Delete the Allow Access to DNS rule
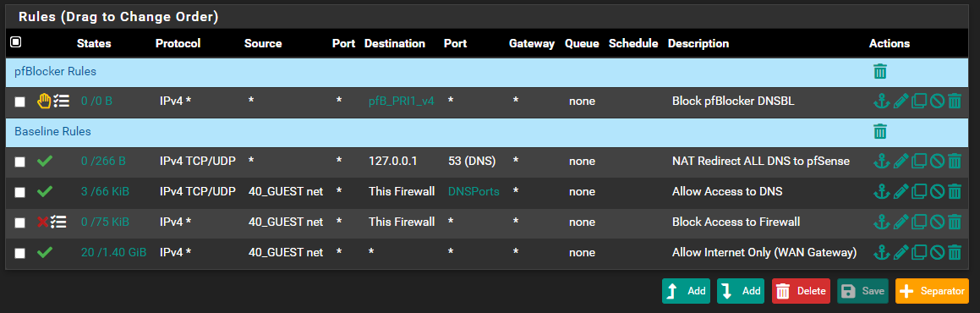This screenshot has width=980, height=313. click(x=955, y=192)
